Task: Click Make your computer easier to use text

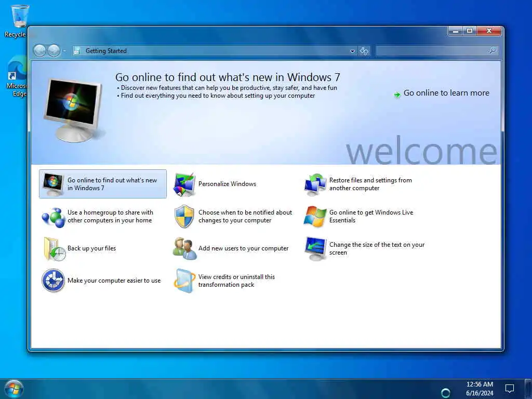Action: (114, 281)
